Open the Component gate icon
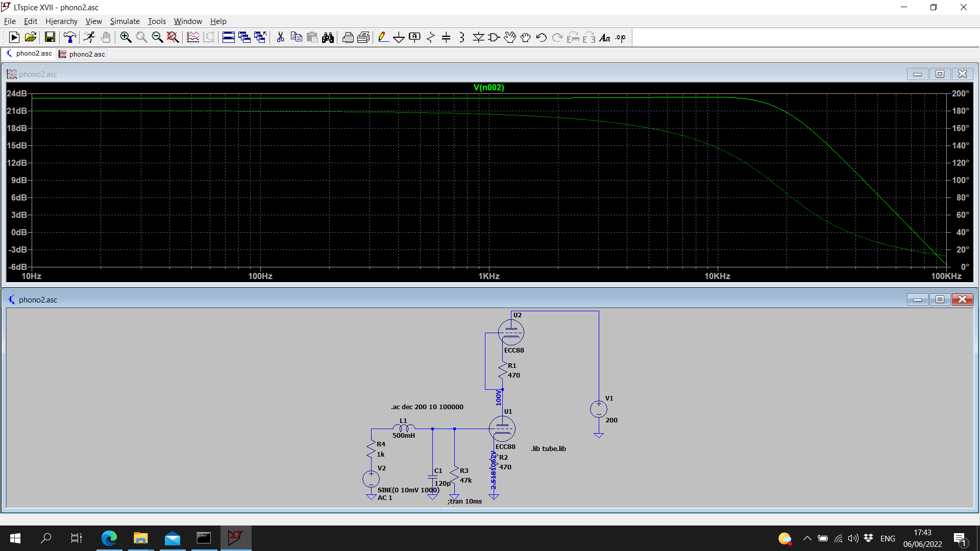 coord(494,37)
